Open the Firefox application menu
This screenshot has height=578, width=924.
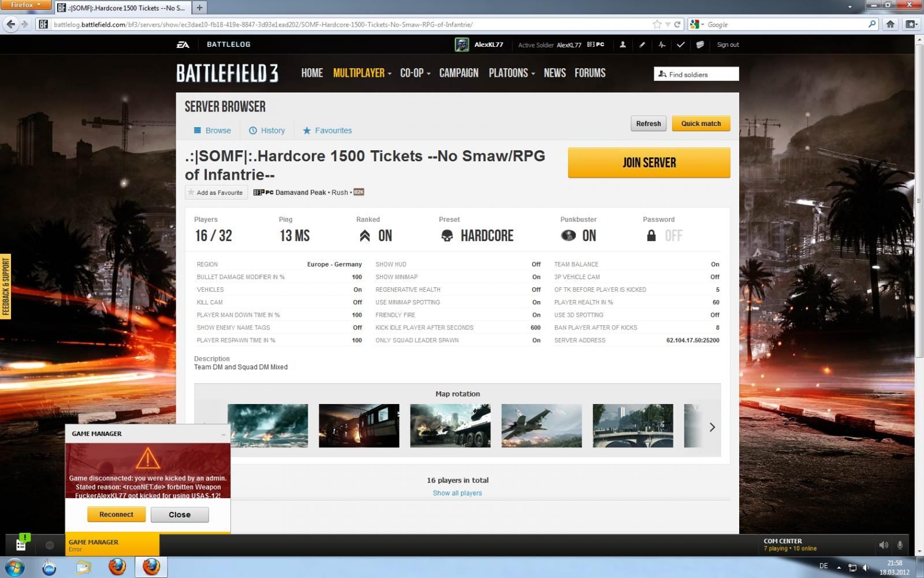(26, 5)
